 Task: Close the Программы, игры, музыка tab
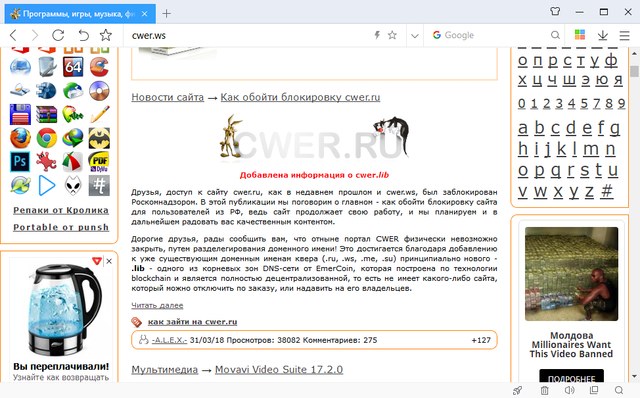[144, 14]
